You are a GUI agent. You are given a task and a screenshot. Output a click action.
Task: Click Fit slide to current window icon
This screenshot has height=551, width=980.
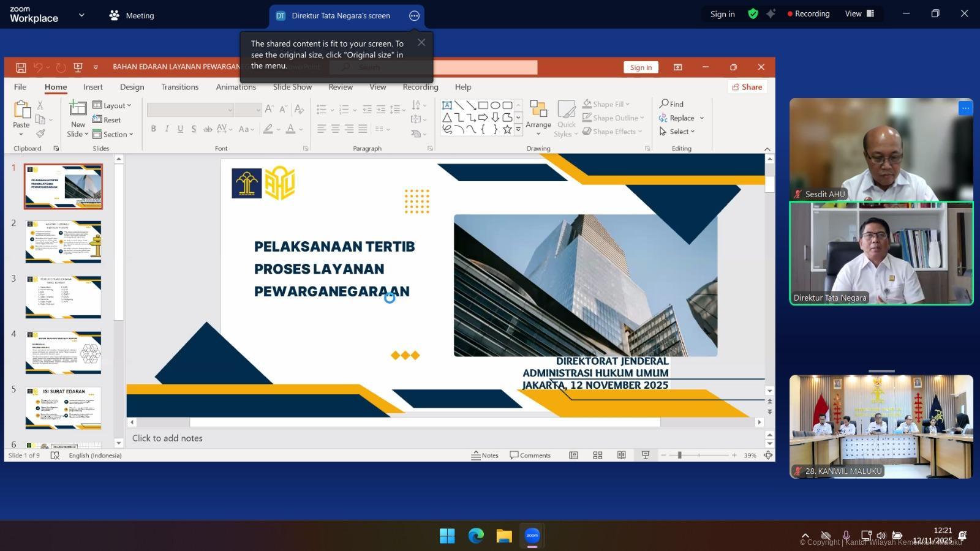(x=767, y=455)
